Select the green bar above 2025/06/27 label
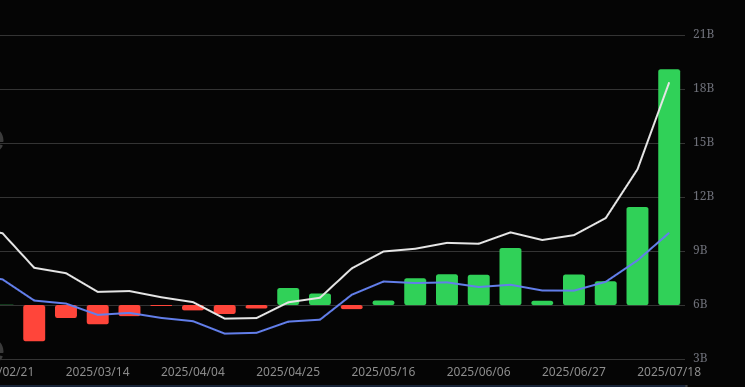The image size is (745, 387). pyautogui.click(x=574, y=290)
